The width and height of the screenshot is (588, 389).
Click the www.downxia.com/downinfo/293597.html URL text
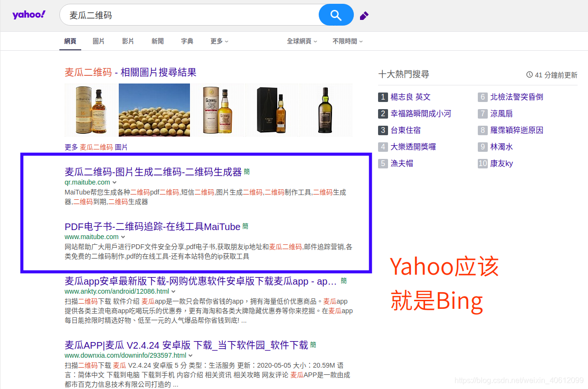pyautogui.click(x=125, y=355)
